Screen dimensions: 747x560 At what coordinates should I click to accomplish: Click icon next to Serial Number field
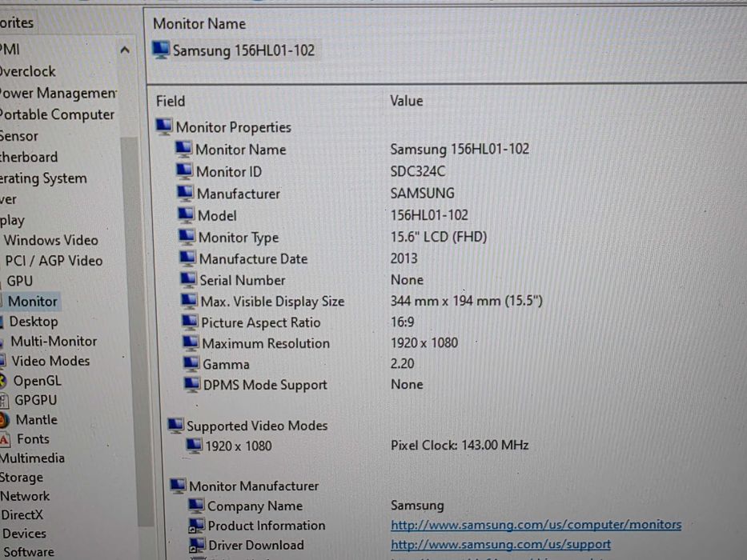(188, 279)
